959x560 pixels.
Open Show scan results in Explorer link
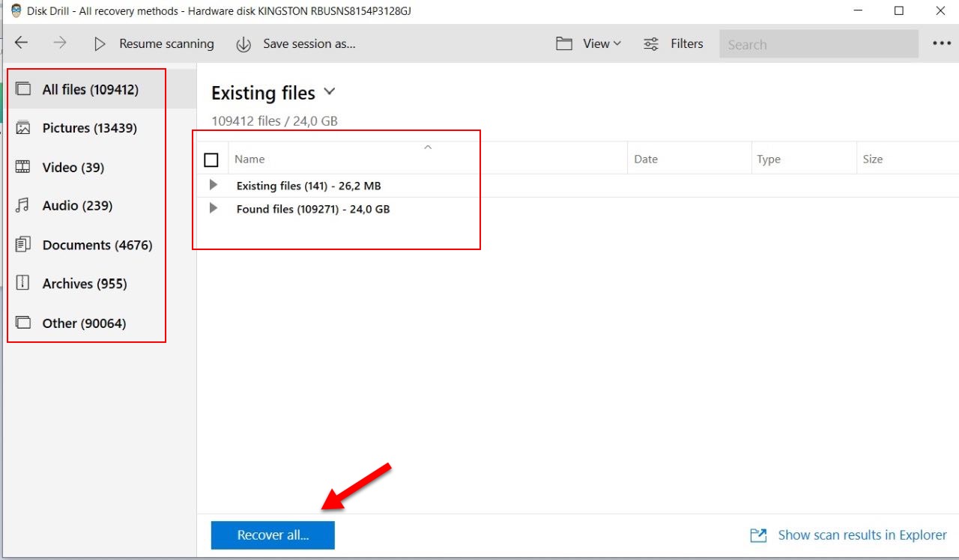tap(862, 535)
